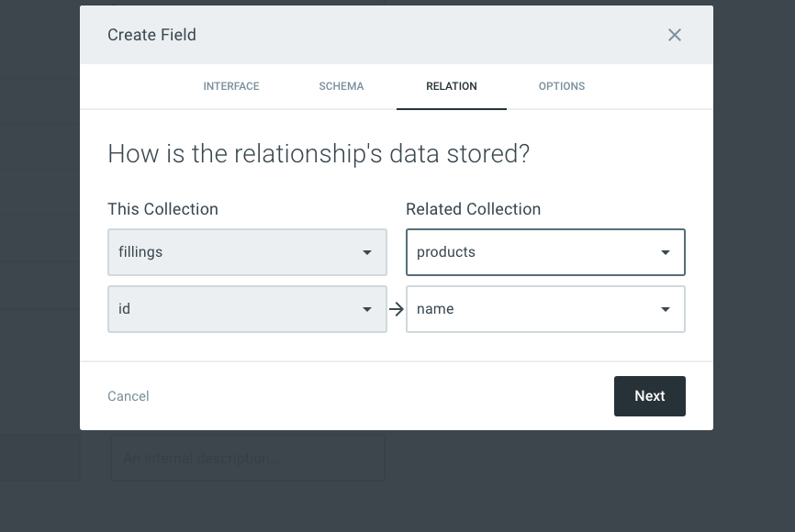Screen dimensions: 795x532
Task: Close the Create Field dialog
Action: (x=675, y=35)
